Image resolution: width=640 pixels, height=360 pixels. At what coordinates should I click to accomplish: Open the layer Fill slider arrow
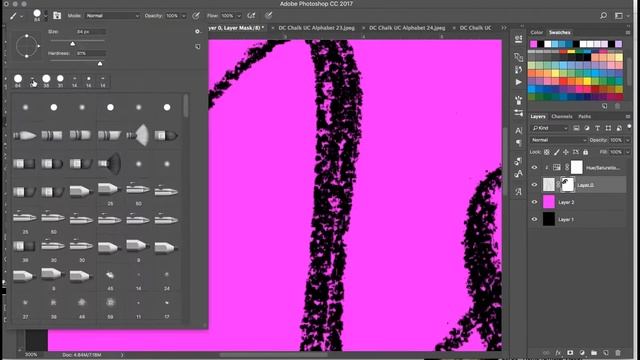pos(628,152)
